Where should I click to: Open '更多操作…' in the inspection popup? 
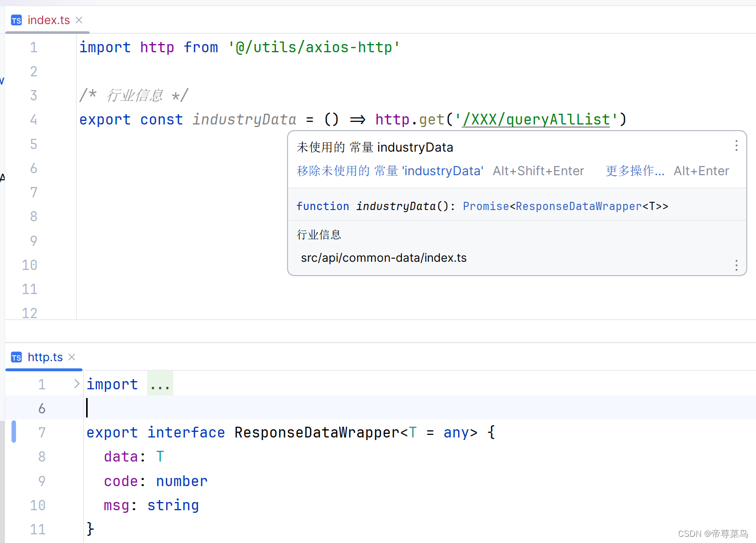635,171
